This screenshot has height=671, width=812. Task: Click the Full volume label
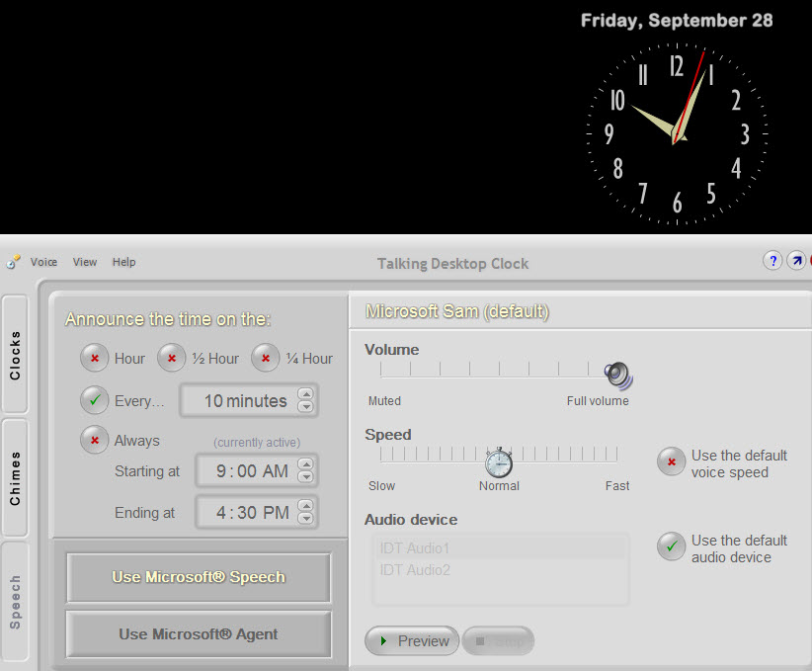(x=598, y=400)
